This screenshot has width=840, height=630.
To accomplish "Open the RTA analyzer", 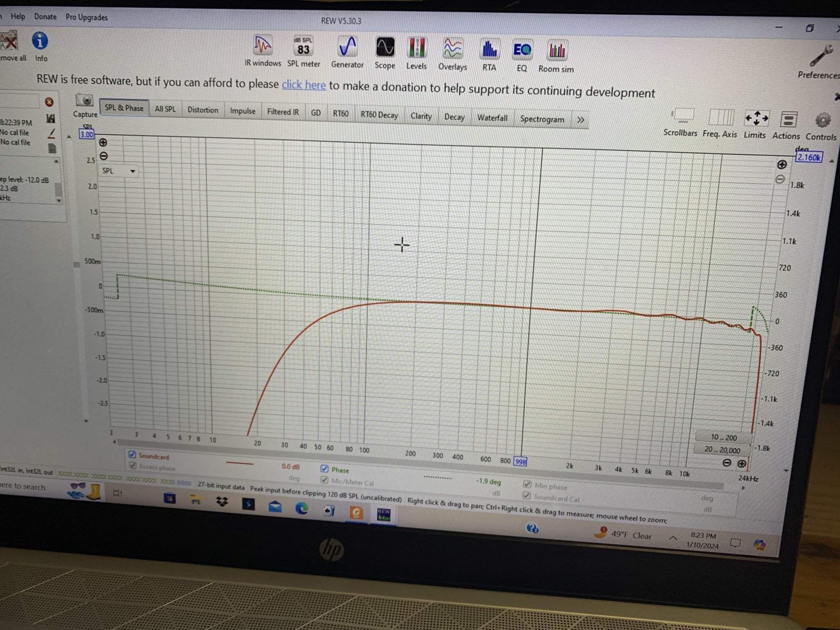I will 489,55.
